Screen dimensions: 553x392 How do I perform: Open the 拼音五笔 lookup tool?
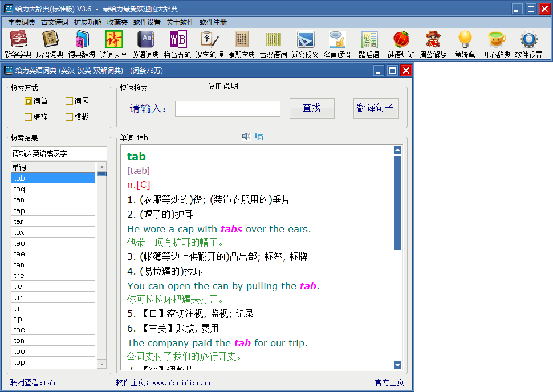pos(178,40)
